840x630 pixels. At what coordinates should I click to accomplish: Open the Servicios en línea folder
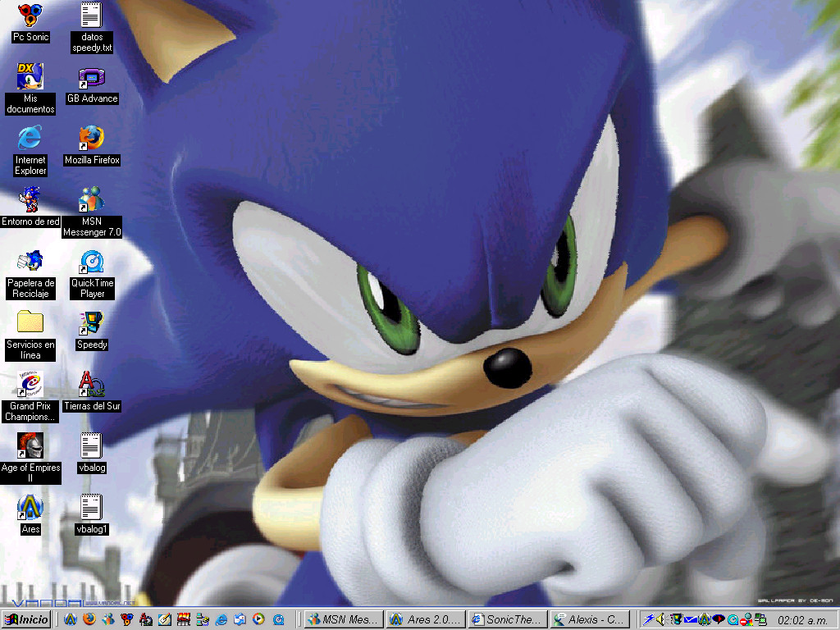click(x=30, y=336)
